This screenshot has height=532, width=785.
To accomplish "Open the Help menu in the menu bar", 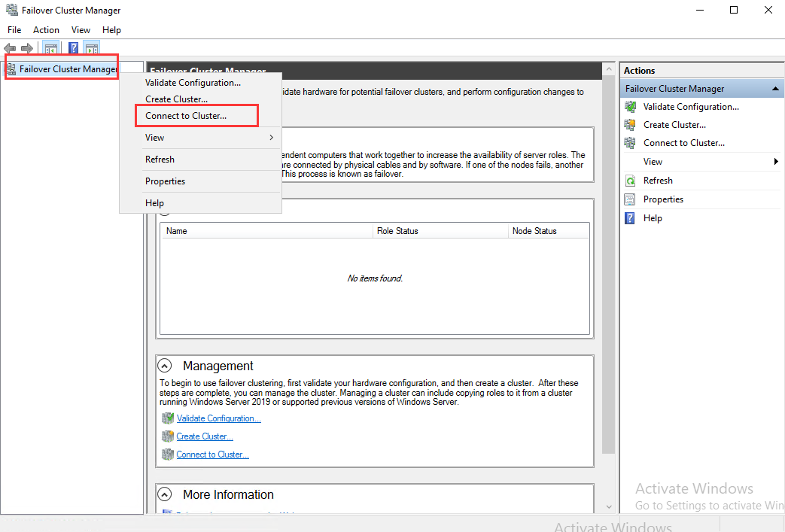I will pos(111,30).
